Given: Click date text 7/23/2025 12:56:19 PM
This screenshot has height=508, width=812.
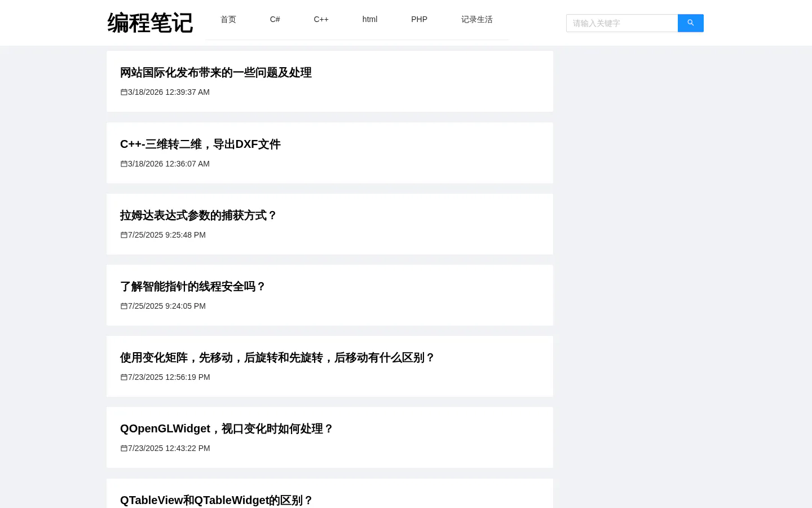Looking at the screenshot, I should pyautogui.click(x=169, y=377).
